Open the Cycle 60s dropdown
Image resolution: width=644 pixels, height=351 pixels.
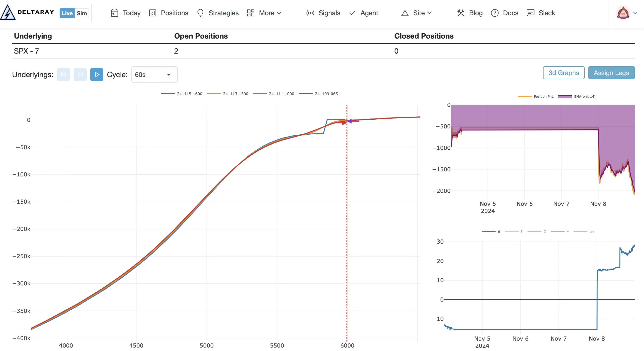pos(154,75)
